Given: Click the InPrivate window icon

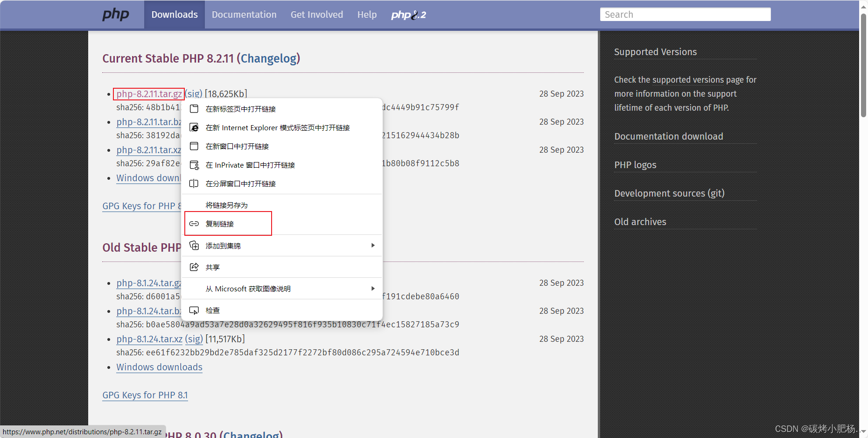Looking at the screenshot, I should pos(194,165).
